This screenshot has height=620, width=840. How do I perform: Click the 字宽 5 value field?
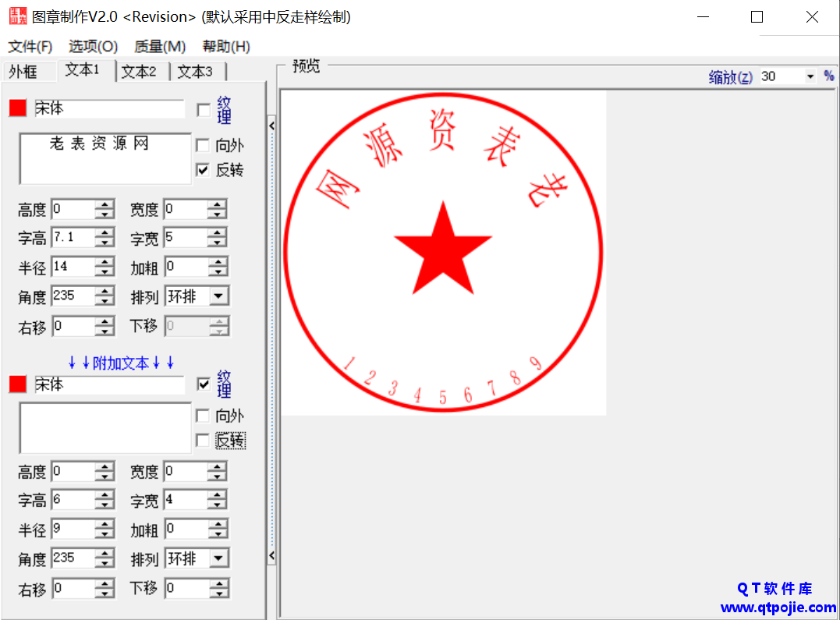click(186, 237)
